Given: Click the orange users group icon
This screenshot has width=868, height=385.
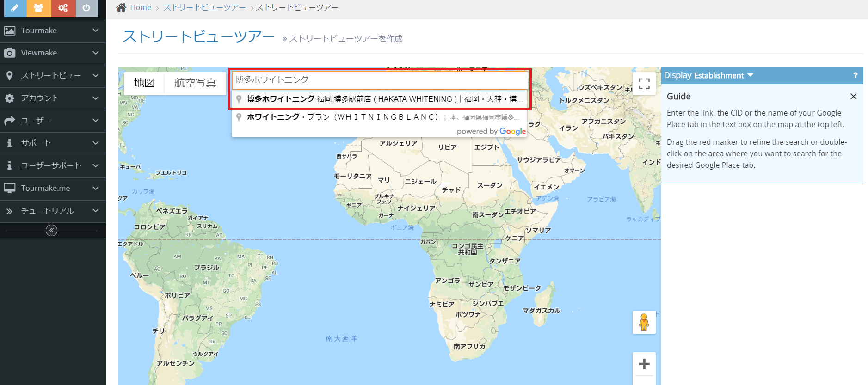Looking at the screenshot, I should pos(39,8).
